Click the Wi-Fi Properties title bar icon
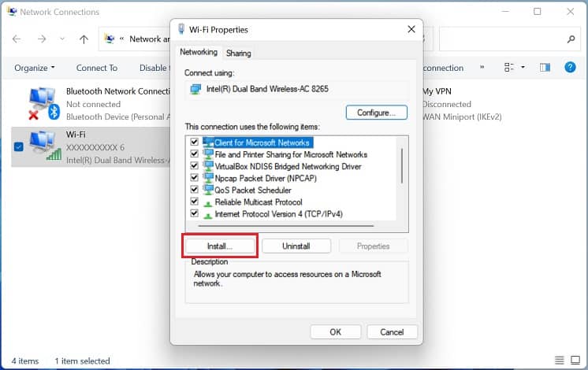This screenshot has width=588, height=370. click(x=181, y=29)
